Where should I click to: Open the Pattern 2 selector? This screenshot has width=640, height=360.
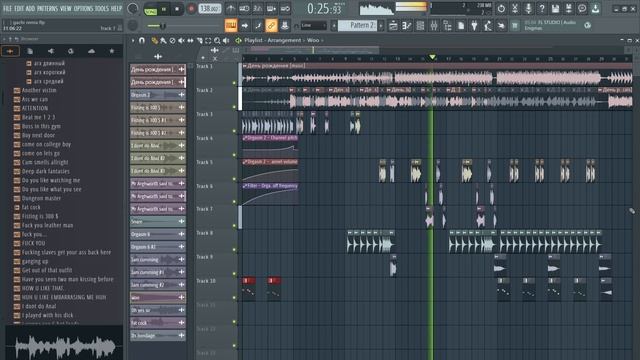click(357, 26)
